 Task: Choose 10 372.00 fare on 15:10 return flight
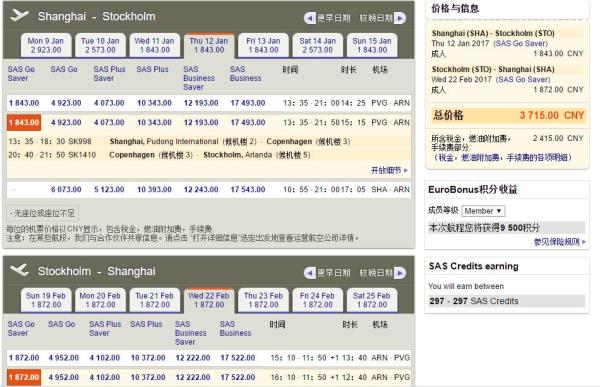pyautogui.click(x=148, y=358)
